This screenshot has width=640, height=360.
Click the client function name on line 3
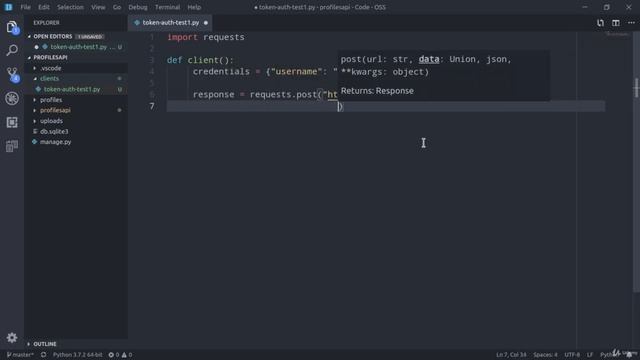(203, 60)
